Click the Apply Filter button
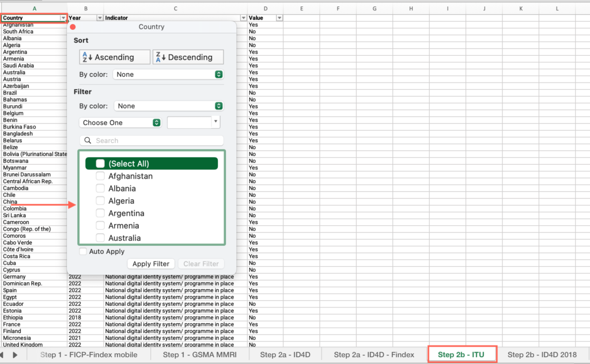Screen dimensions: 590x364 (151, 264)
